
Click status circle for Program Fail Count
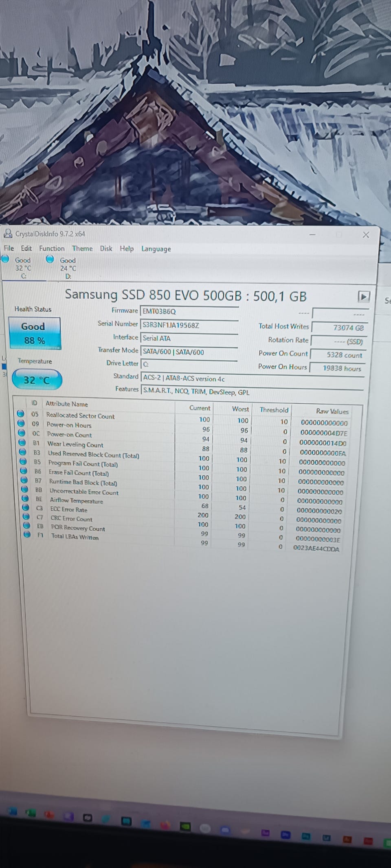tap(23, 461)
